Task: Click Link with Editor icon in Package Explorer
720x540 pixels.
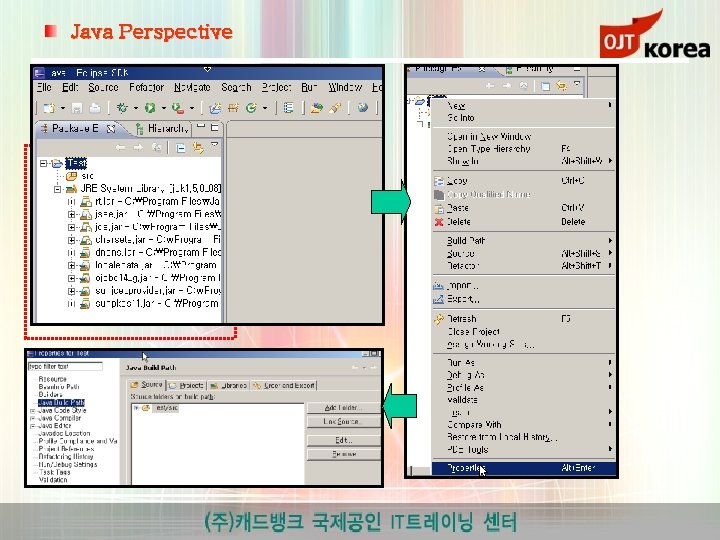Action: pyautogui.click(x=198, y=148)
